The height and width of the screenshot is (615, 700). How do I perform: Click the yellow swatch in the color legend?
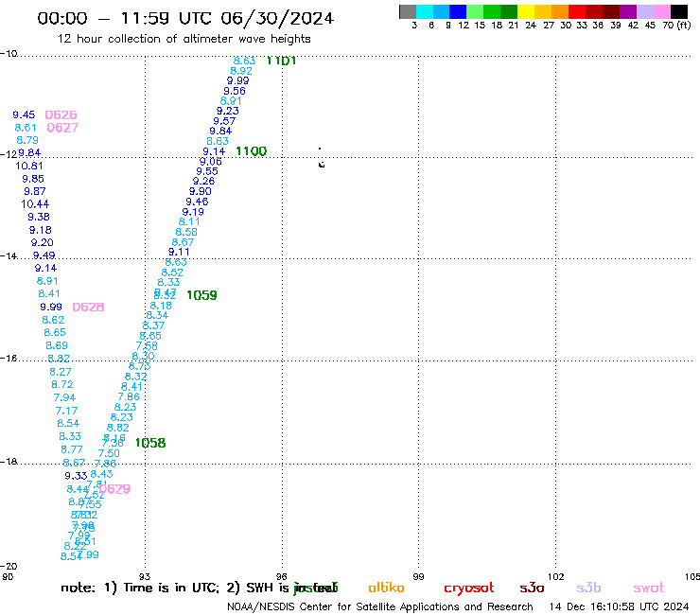pos(526,11)
